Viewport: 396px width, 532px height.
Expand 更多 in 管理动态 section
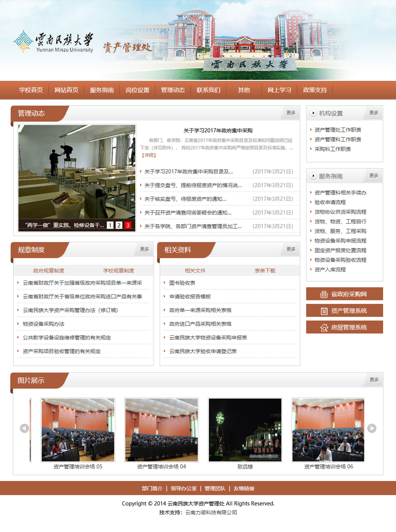(x=291, y=113)
